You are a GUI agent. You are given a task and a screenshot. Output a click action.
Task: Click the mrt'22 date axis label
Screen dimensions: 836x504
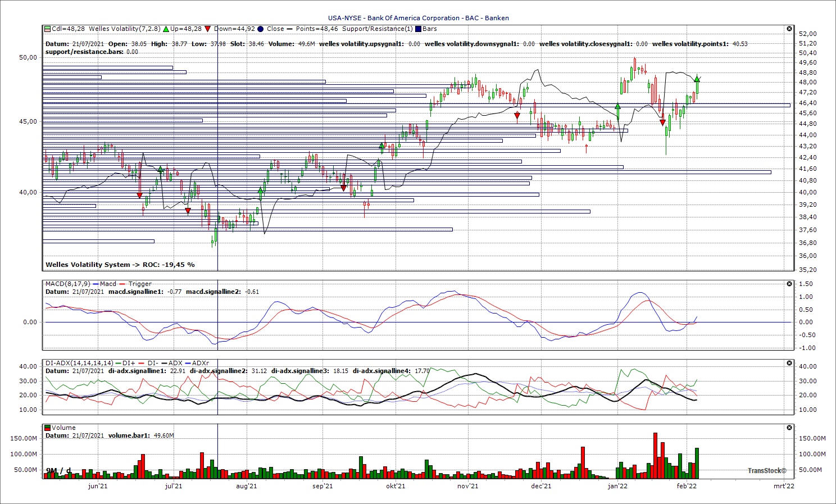pyautogui.click(x=784, y=486)
